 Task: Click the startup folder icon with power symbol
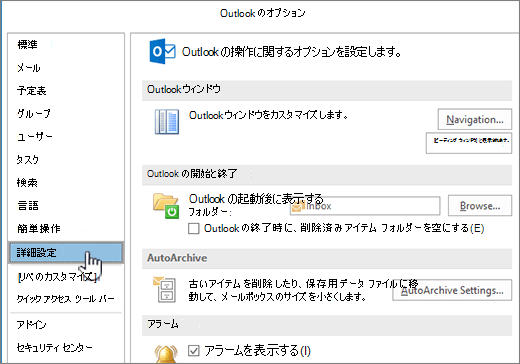[x=166, y=206]
